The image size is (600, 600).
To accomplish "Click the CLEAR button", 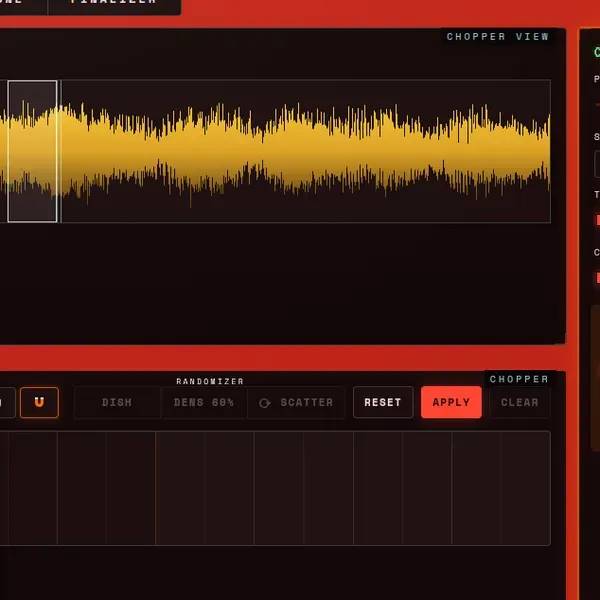I will tap(520, 402).
